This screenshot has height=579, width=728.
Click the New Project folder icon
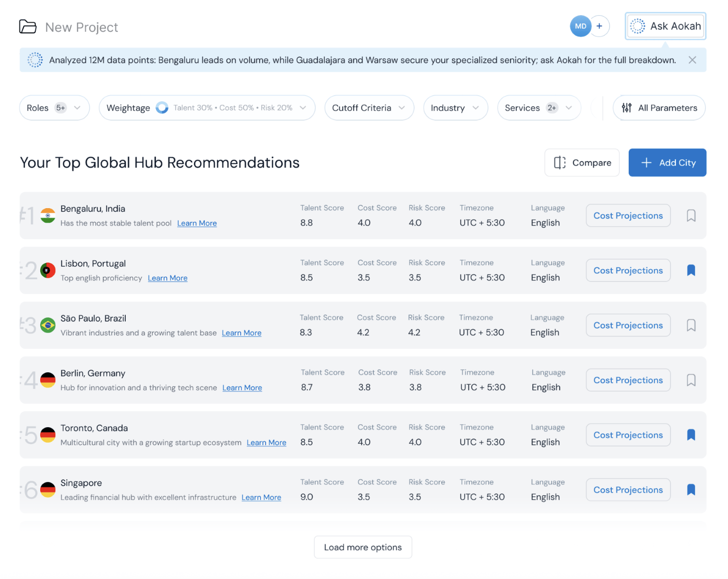pos(28,27)
